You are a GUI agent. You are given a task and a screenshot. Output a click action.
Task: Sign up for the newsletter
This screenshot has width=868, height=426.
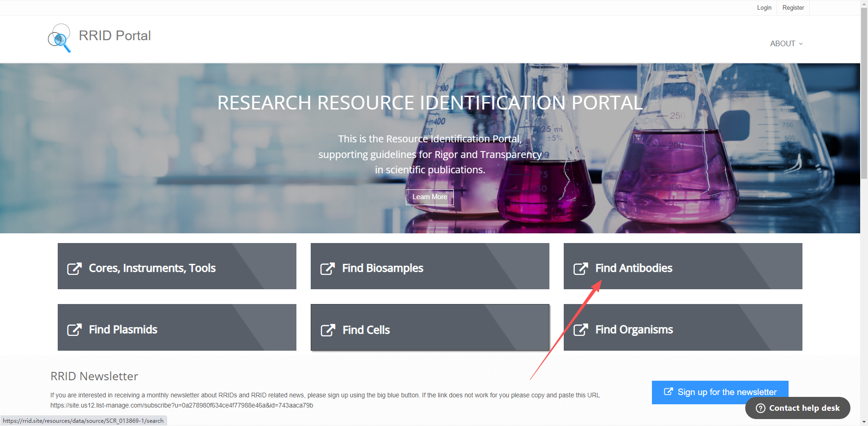tap(726, 392)
